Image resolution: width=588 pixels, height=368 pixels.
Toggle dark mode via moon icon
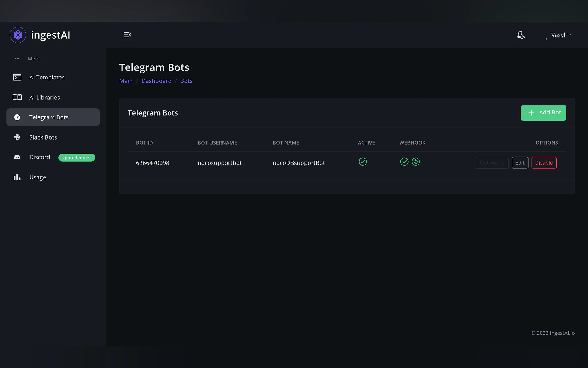(521, 35)
